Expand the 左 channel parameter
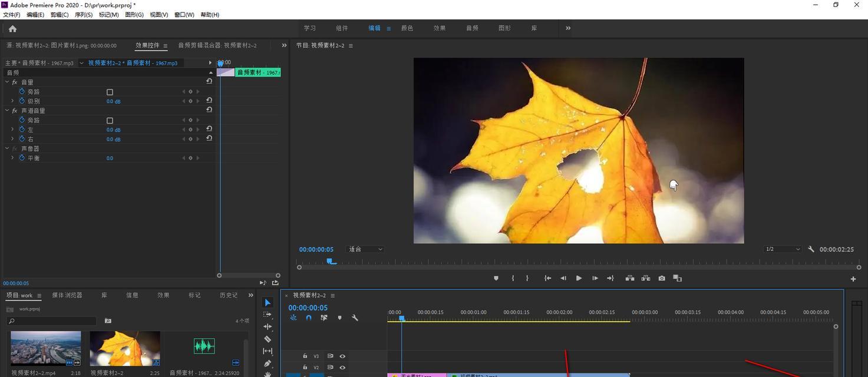 (12, 129)
